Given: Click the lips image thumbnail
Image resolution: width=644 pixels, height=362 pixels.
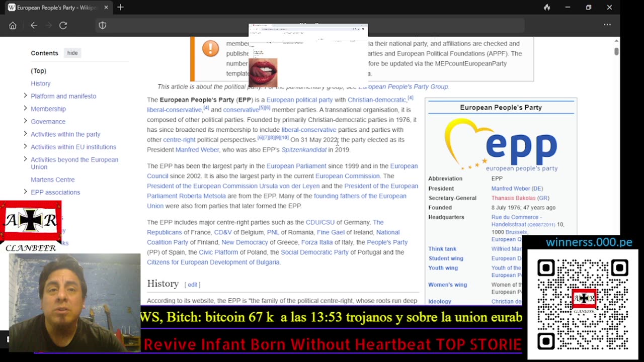Looking at the screenshot, I should click(263, 72).
